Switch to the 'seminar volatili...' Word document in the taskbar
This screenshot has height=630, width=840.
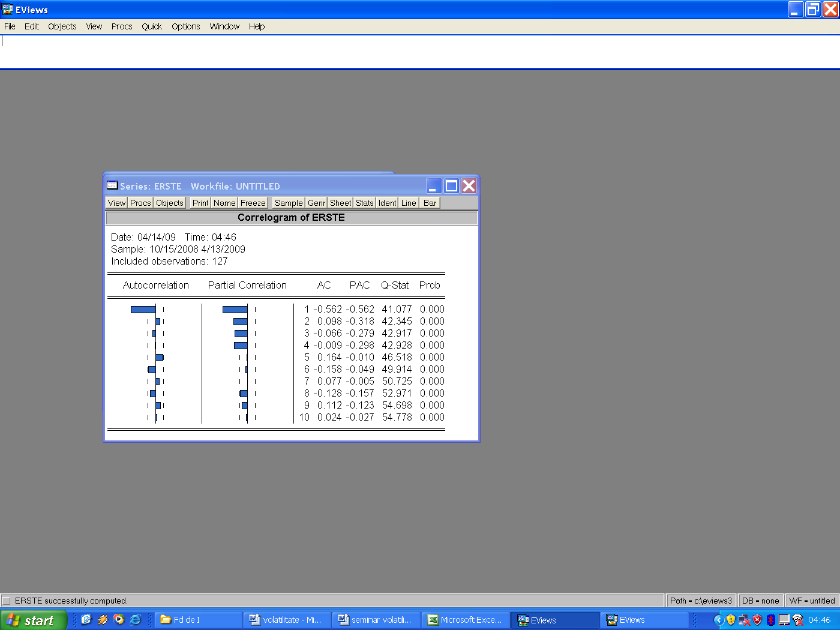pos(377,620)
